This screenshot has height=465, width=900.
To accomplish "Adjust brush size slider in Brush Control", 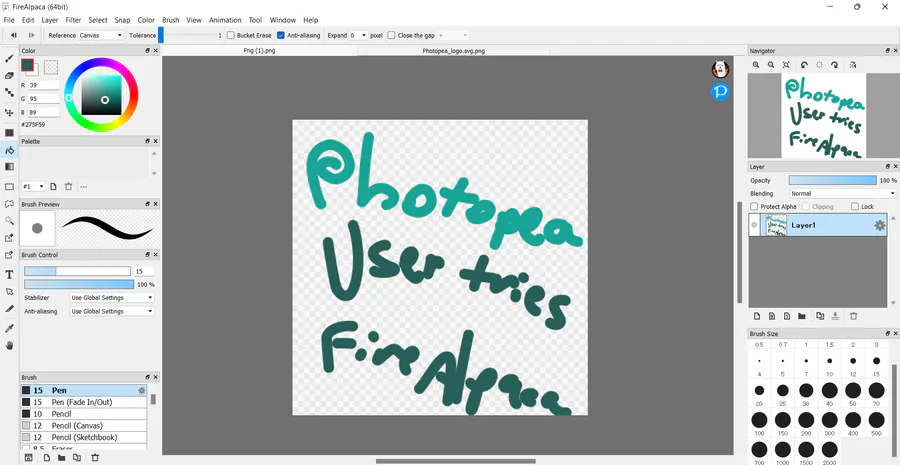I will [x=77, y=272].
